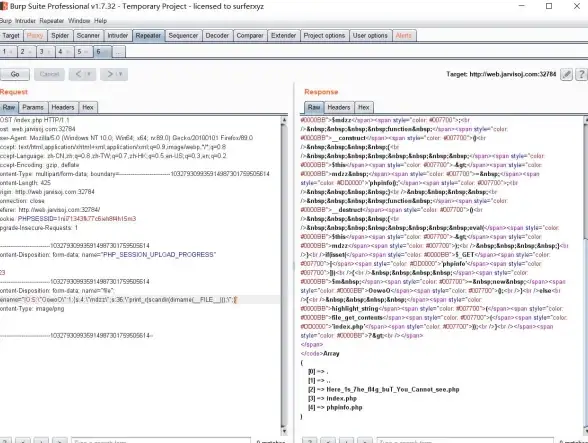588x443 pixels.
Task: Switch to the Decoder tab
Action: [217, 36]
